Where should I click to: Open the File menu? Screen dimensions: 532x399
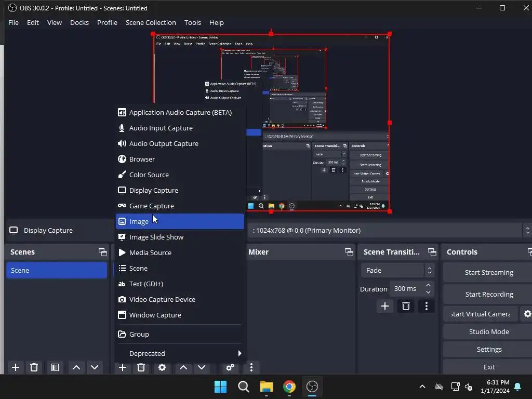(x=14, y=23)
